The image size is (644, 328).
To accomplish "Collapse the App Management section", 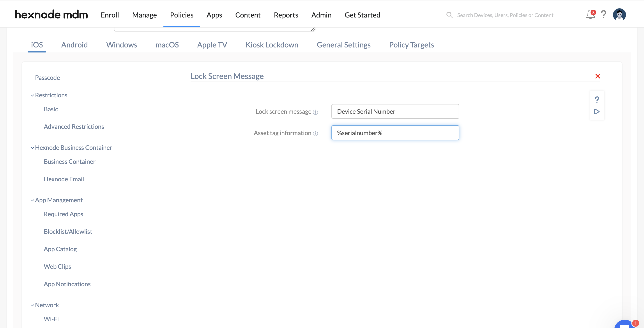I will (32, 200).
